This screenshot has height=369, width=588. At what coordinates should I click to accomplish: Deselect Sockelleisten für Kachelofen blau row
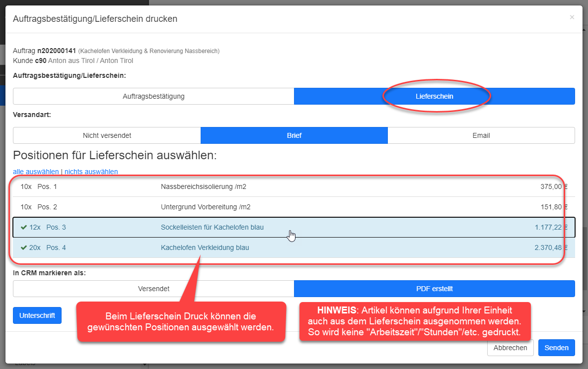pyautogui.click(x=212, y=228)
